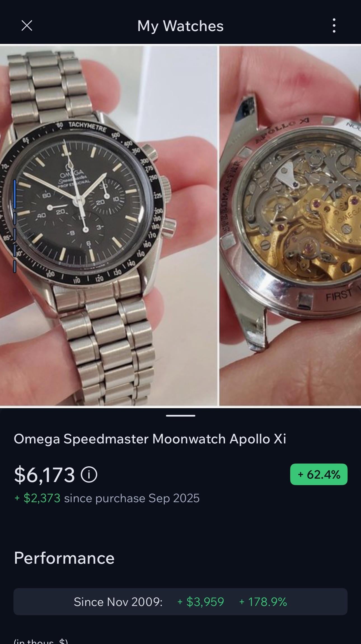Tap the My Watches header title
Screen dimensions: 361x644
point(180,26)
